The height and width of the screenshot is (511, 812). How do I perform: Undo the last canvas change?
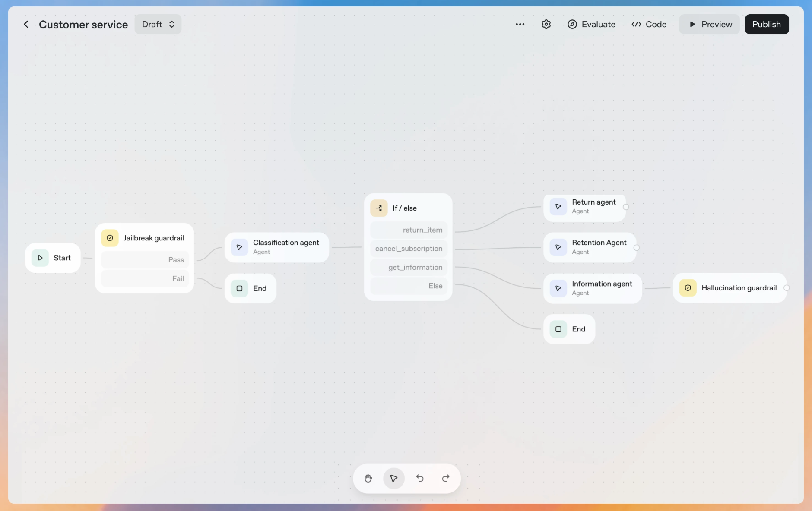[x=420, y=478]
